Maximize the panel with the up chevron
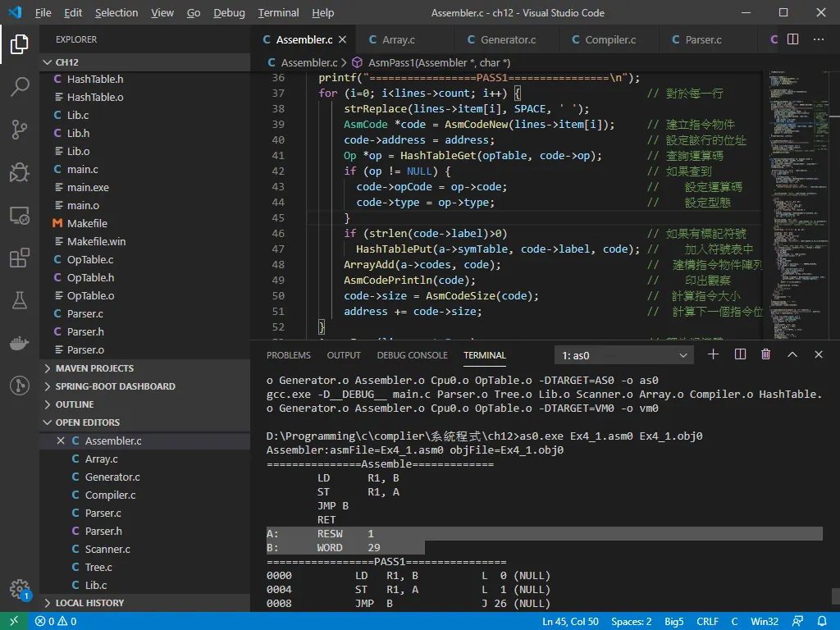The height and width of the screenshot is (630, 840). [x=792, y=354]
